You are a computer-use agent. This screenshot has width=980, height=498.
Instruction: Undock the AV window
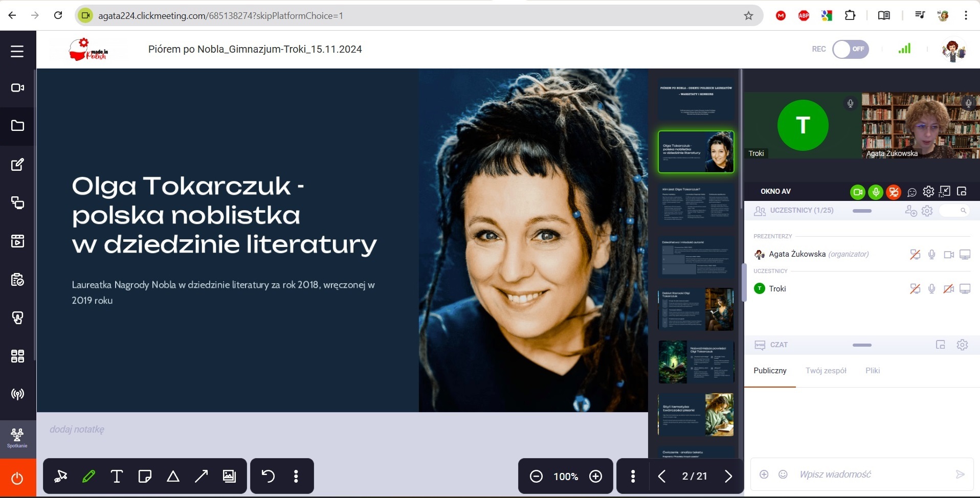962,191
